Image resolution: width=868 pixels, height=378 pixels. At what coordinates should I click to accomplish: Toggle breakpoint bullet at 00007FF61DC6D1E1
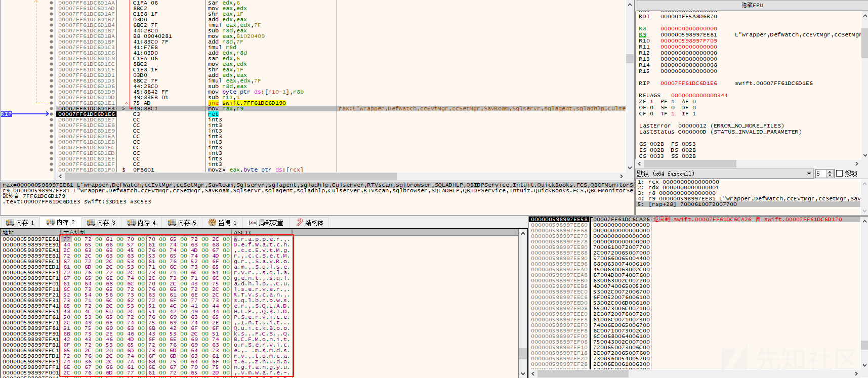[51, 103]
